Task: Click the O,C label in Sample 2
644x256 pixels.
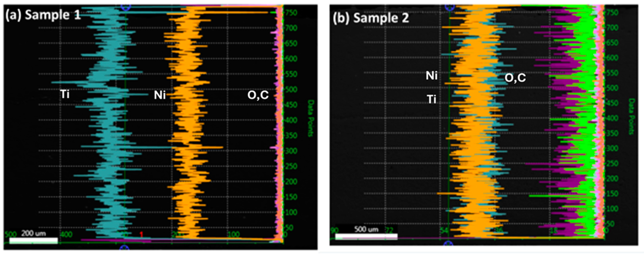Action: [x=515, y=78]
